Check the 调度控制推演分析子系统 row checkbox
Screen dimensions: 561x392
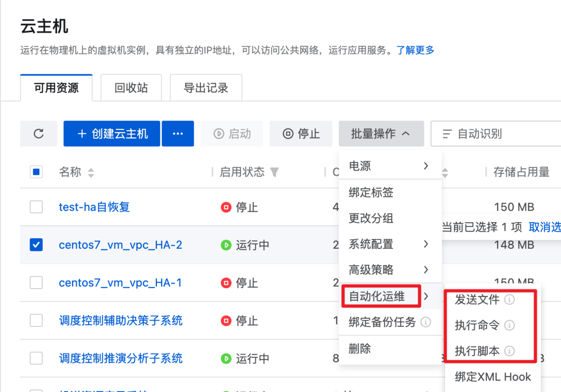pos(36,358)
